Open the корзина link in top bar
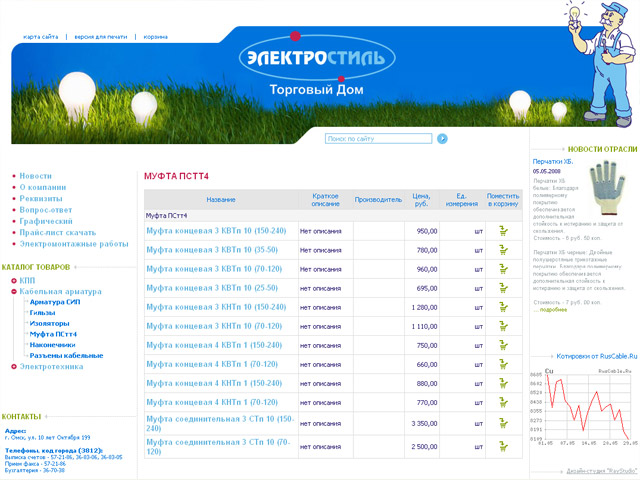 click(155, 37)
